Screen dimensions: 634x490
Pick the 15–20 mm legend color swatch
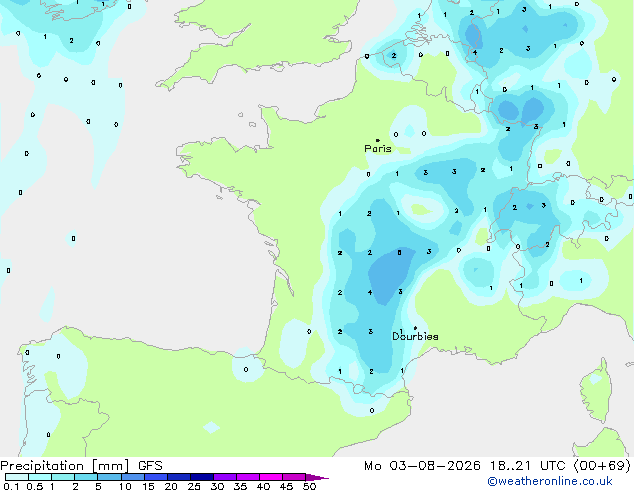click(156, 477)
